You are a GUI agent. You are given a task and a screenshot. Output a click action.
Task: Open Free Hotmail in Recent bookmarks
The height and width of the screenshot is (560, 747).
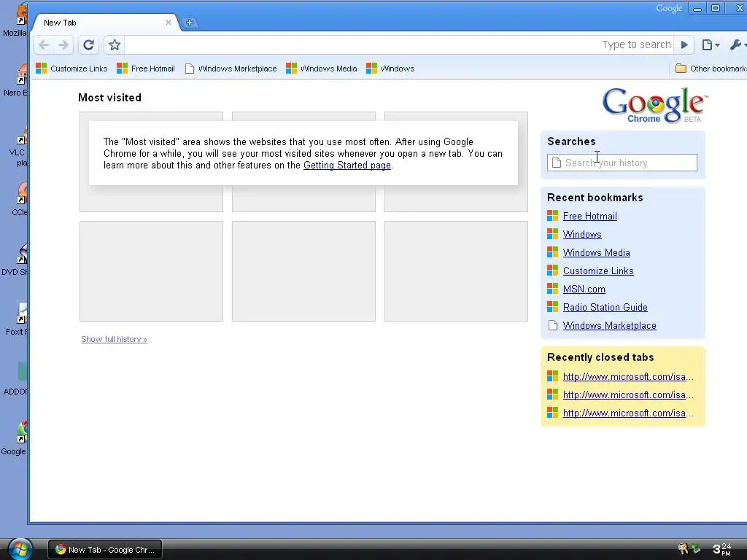589,216
